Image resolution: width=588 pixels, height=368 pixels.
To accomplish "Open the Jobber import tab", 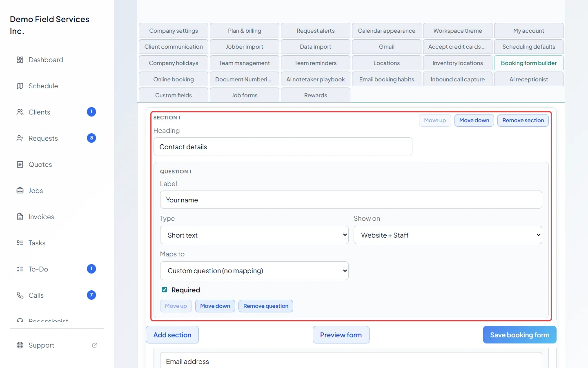I will [x=245, y=47].
